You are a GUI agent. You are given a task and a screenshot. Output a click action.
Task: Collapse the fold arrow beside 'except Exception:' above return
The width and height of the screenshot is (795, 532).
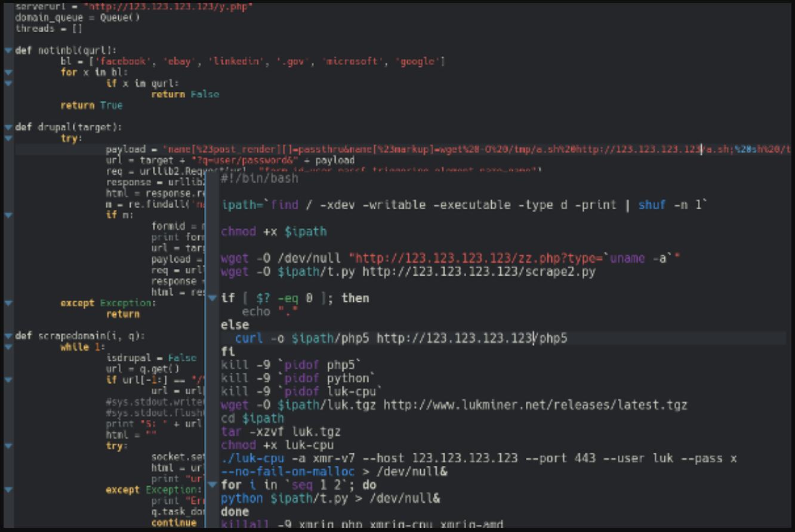pyautogui.click(x=8, y=303)
